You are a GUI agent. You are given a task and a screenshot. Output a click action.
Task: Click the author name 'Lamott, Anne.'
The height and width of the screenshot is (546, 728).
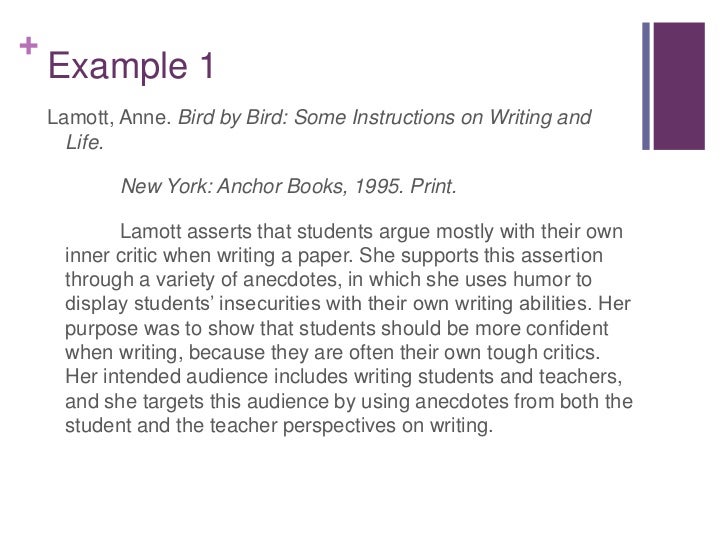tap(110, 117)
